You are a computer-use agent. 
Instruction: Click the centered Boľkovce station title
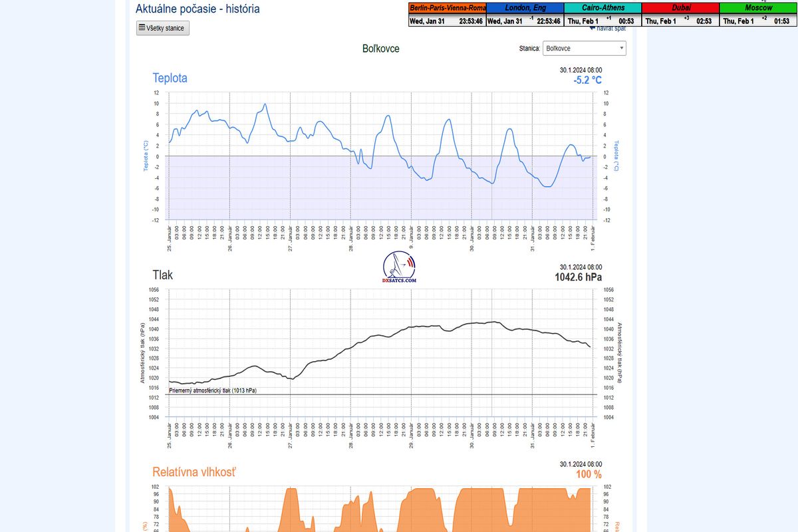380,49
